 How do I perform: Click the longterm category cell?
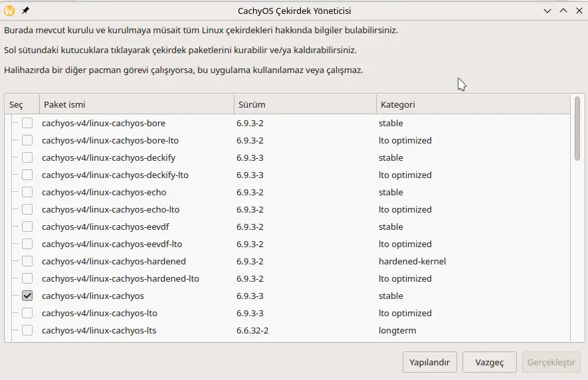tap(397, 330)
